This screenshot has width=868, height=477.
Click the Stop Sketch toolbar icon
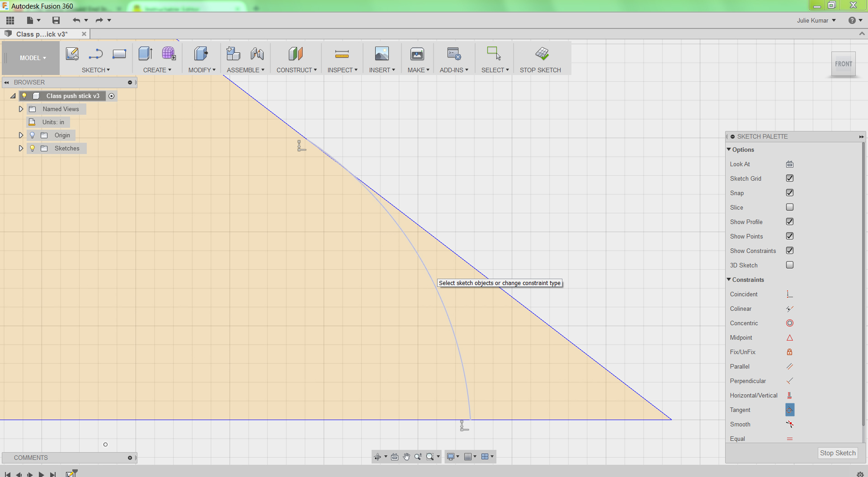click(x=542, y=54)
